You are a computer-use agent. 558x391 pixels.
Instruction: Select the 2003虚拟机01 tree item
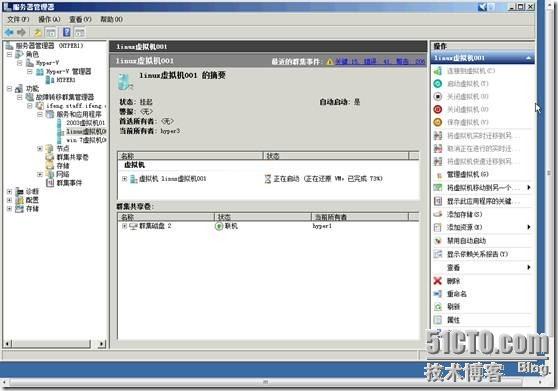85,123
